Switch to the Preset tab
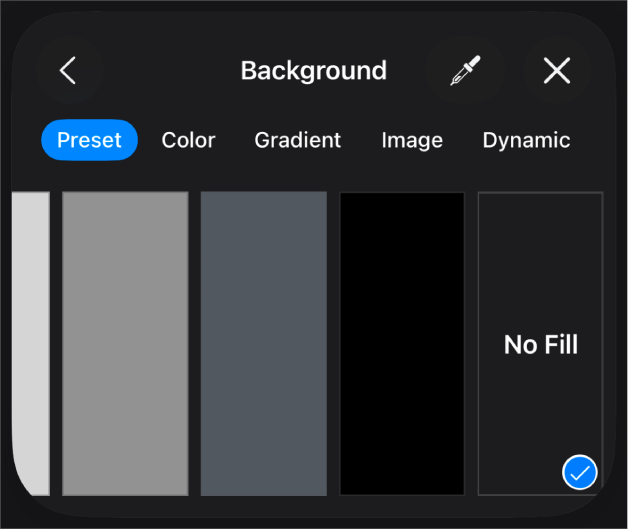This screenshot has width=628, height=529. (89, 140)
